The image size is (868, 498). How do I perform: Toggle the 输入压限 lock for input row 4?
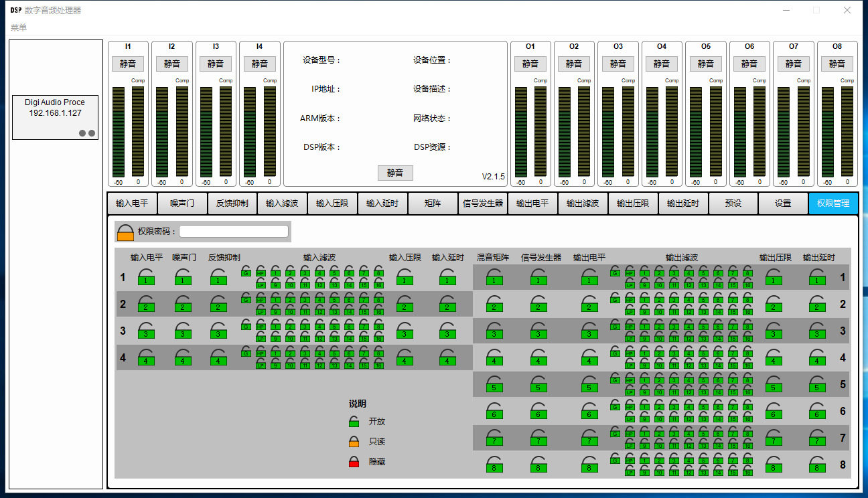coord(405,357)
